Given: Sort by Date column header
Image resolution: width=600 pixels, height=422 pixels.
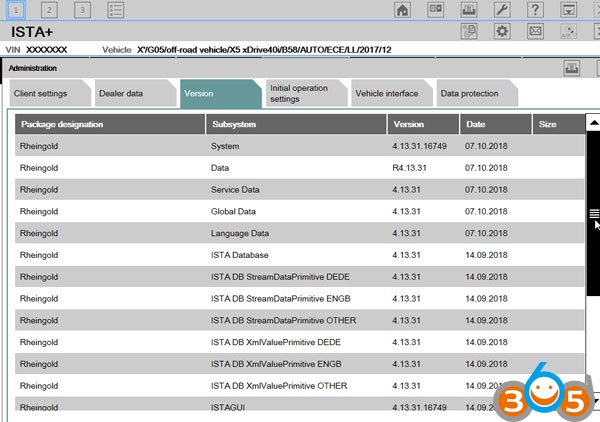Looking at the screenshot, I should [496, 124].
